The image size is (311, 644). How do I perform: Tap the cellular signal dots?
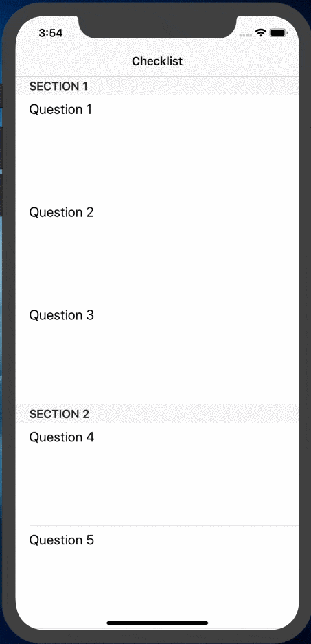tap(246, 35)
